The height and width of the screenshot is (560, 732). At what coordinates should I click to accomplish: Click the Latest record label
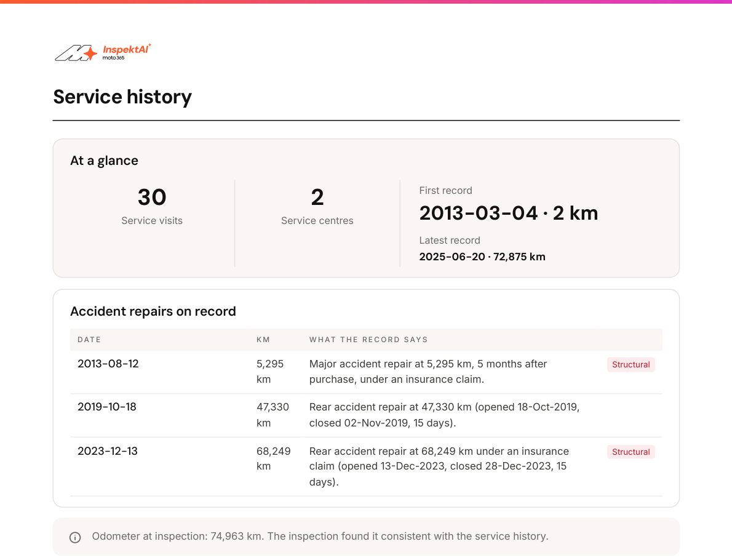tap(450, 240)
